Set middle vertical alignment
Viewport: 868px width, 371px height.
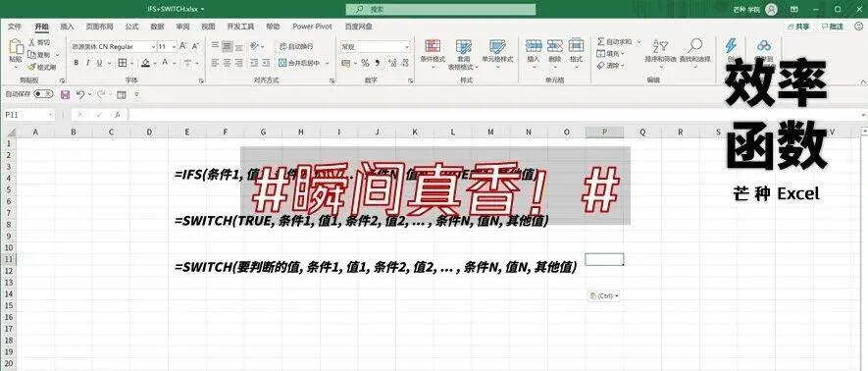point(227,46)
